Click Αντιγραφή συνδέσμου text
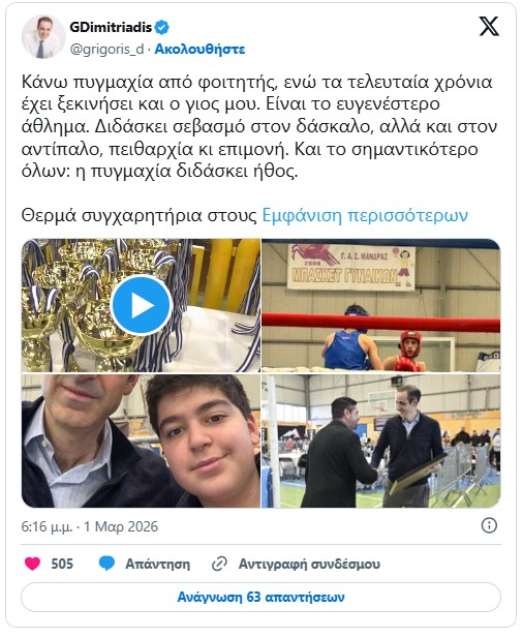 [x=309, y=564]
